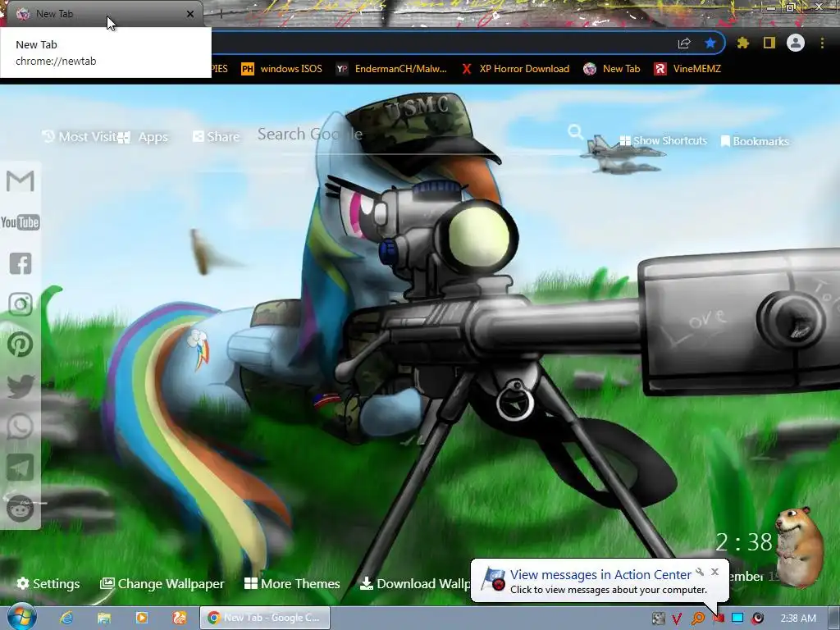Viewport: 840px width, 630px height.
Task: Open Facebook shortcut in the sidebar
Action: 21,263
